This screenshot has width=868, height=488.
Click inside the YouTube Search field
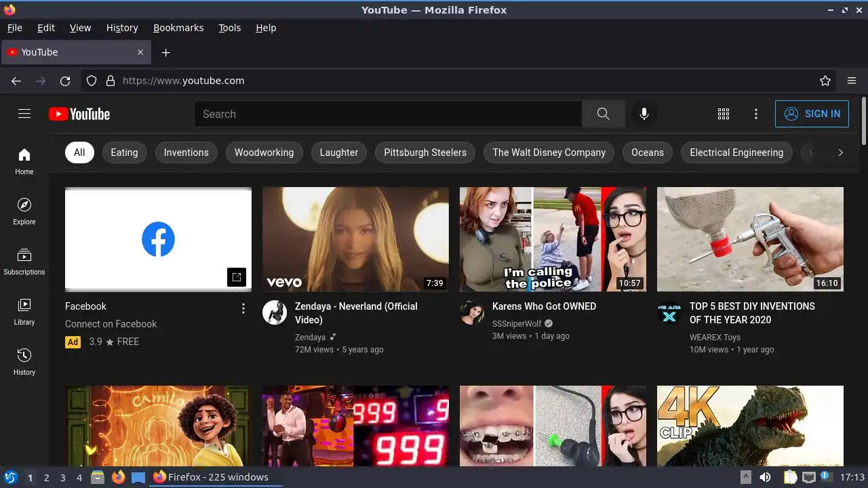tap(388, 114)
